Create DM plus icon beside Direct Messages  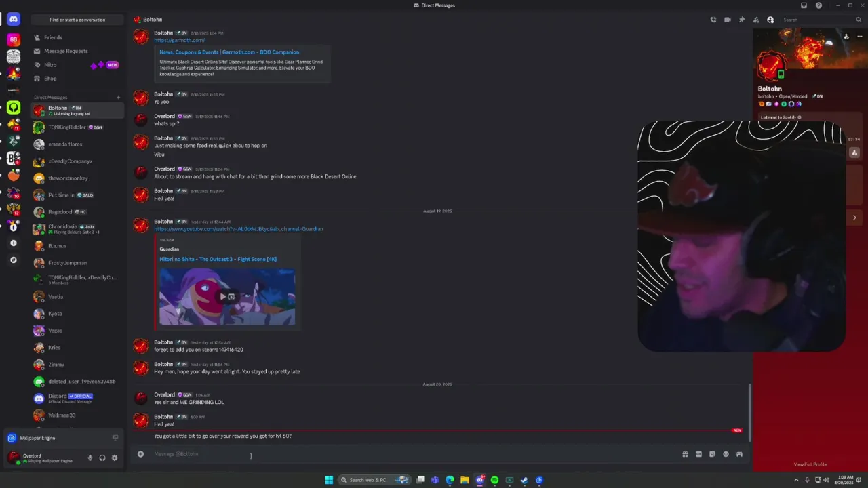click(118, 97)
